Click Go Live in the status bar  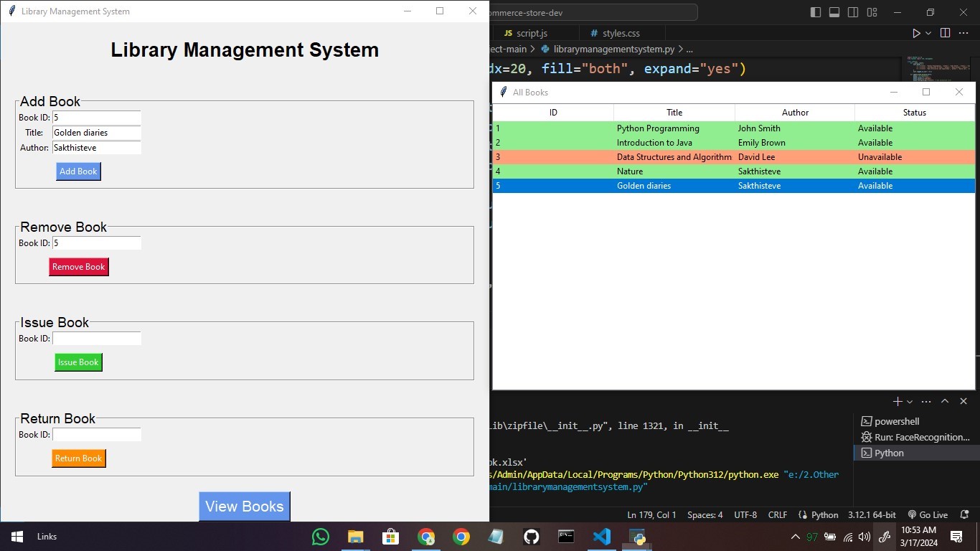[928, 514]
